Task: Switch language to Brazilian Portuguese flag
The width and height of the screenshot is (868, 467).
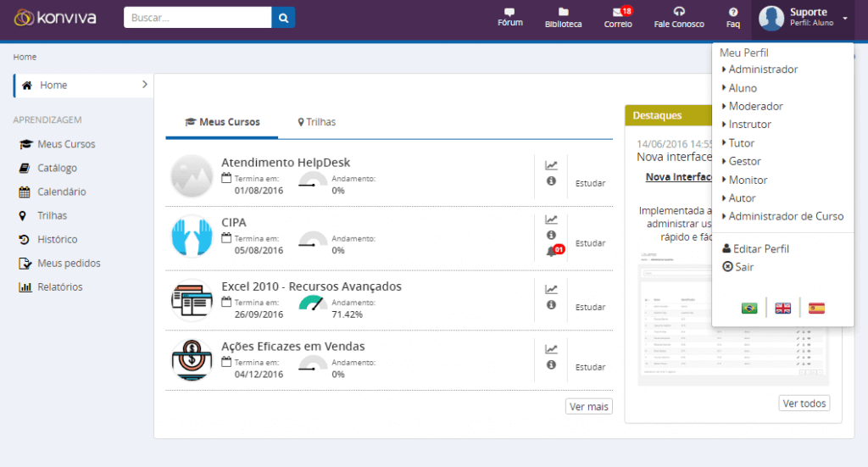Action: click(x=749, y=308)
